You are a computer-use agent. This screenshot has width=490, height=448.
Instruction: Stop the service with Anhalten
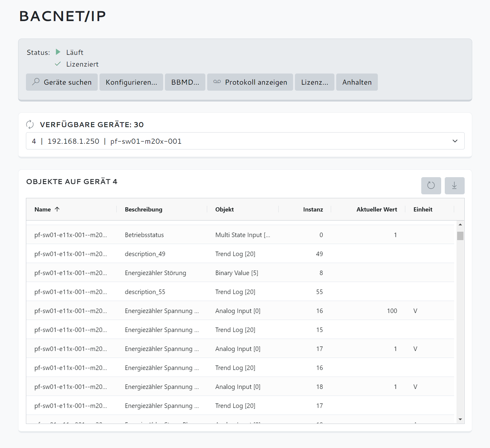point(357,82)
